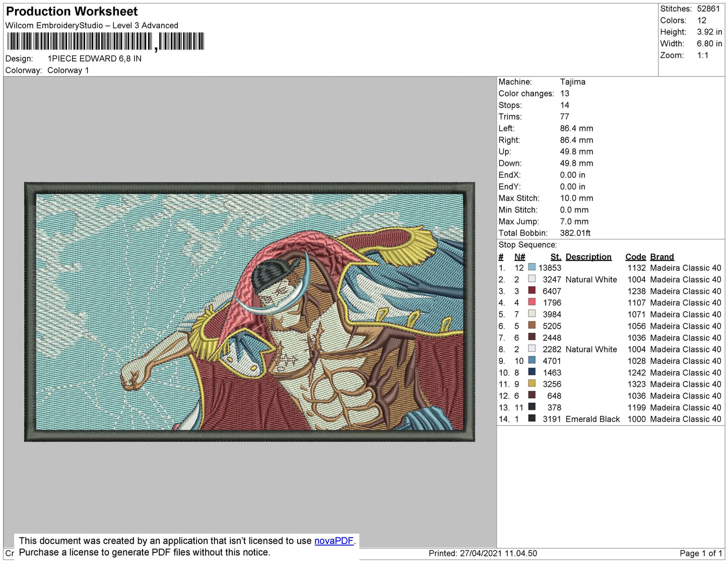Choose the cream swatch for thread 1071
Screen dimensions: 728x563
coord(532,314)
